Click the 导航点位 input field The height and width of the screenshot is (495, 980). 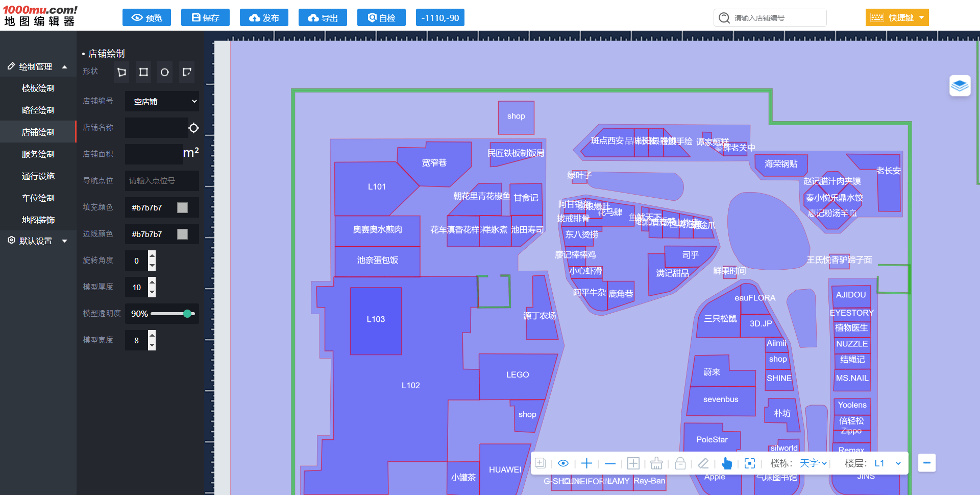(162, 181)
